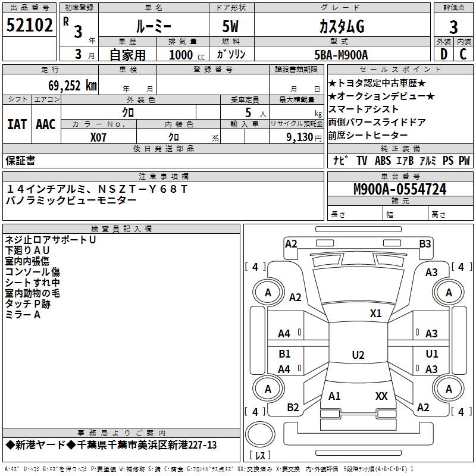Select the B1 damage mark
The height and width of the screenshot is (476, 476).
[x=285, y=353]
